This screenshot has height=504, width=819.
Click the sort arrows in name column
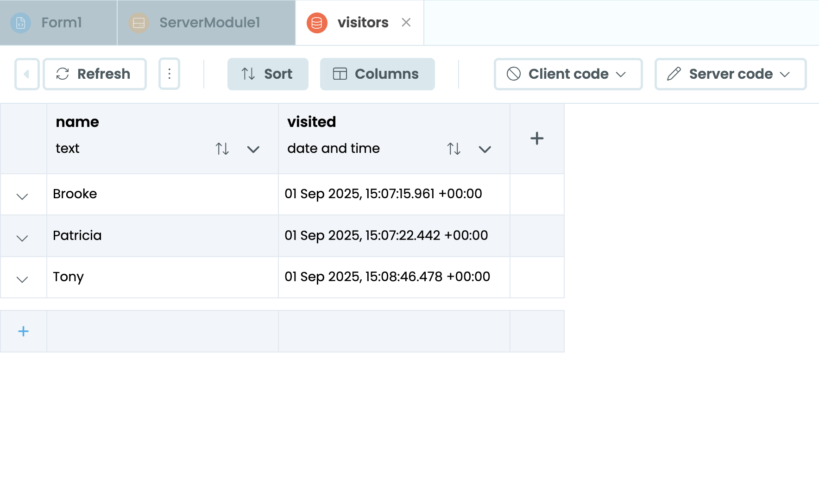pyautogui.click(x=222, y=149)
